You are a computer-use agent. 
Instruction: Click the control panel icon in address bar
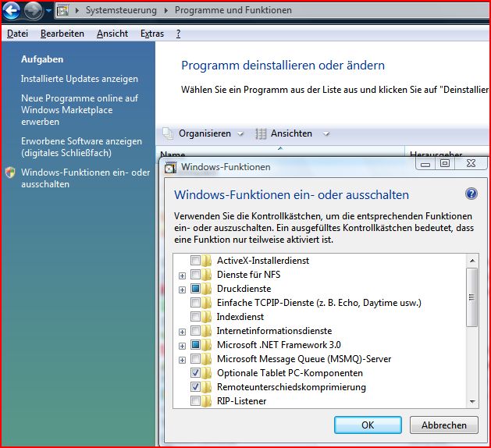pos(62,10)
